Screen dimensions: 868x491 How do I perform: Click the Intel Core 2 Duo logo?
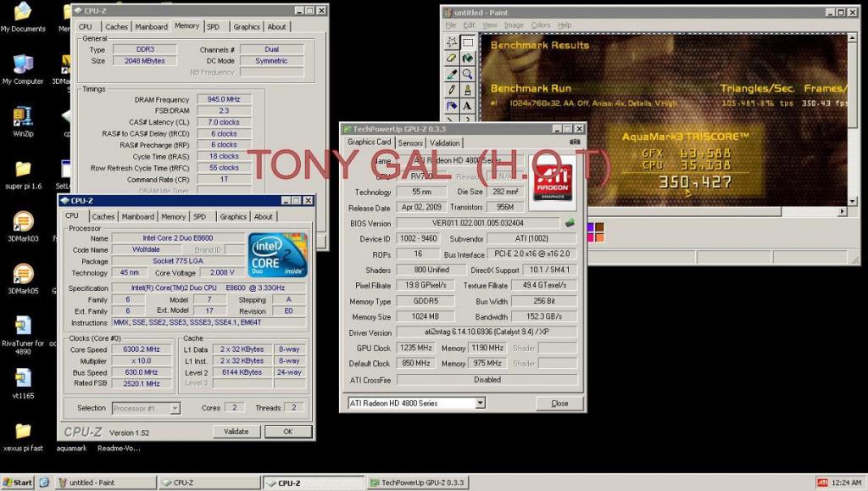(277, 255)
